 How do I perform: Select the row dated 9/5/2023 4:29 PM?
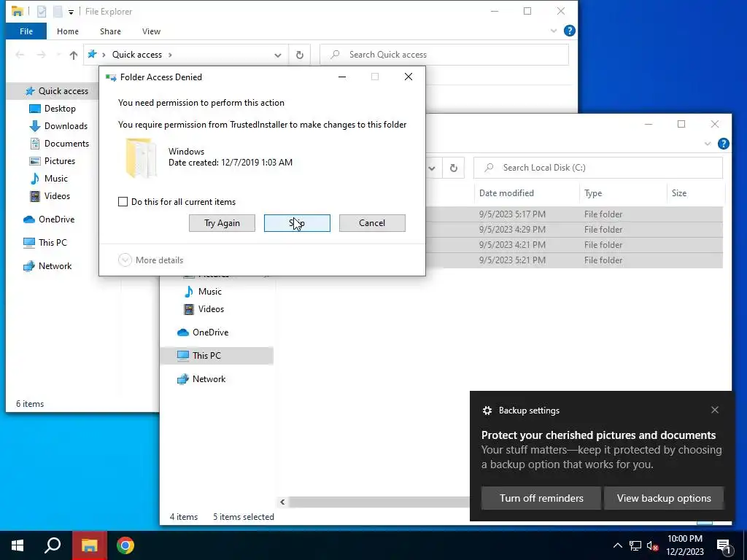574,230
